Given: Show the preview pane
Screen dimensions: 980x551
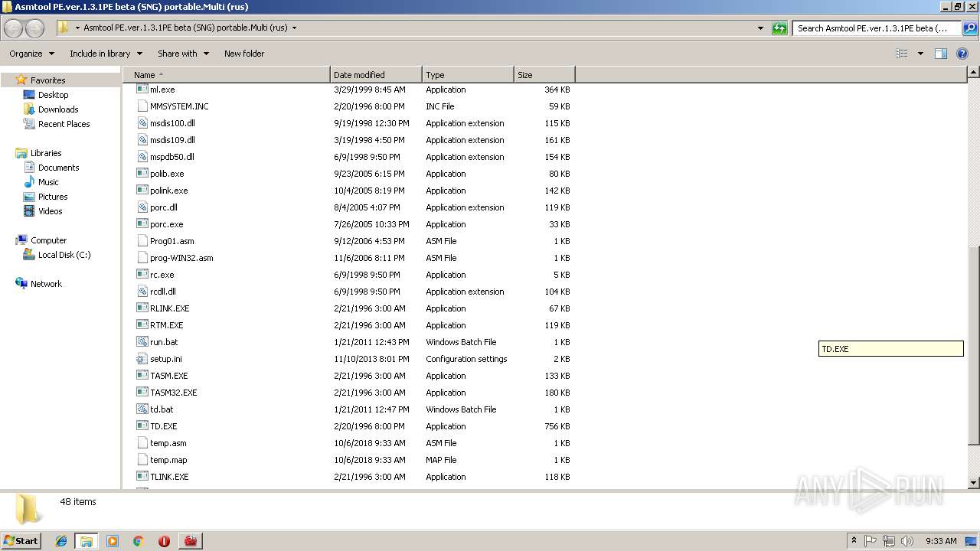Looking at the screenshot, I should (941, 54).
